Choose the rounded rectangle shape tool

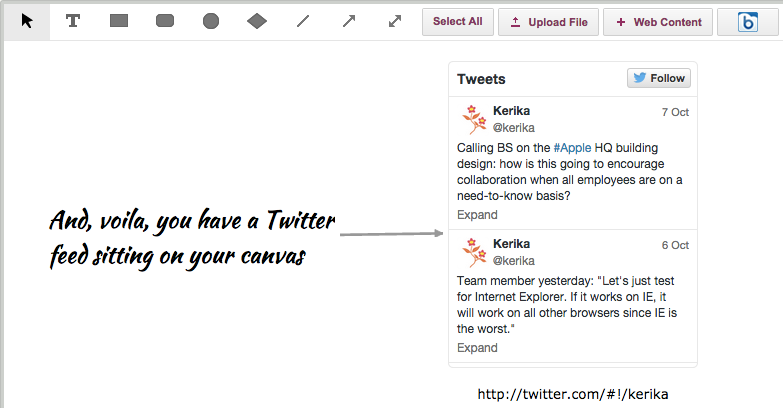click(165, 21)
